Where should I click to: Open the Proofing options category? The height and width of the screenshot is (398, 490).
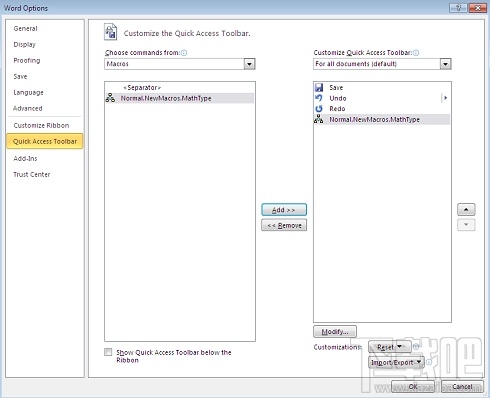tap(27, 60)
